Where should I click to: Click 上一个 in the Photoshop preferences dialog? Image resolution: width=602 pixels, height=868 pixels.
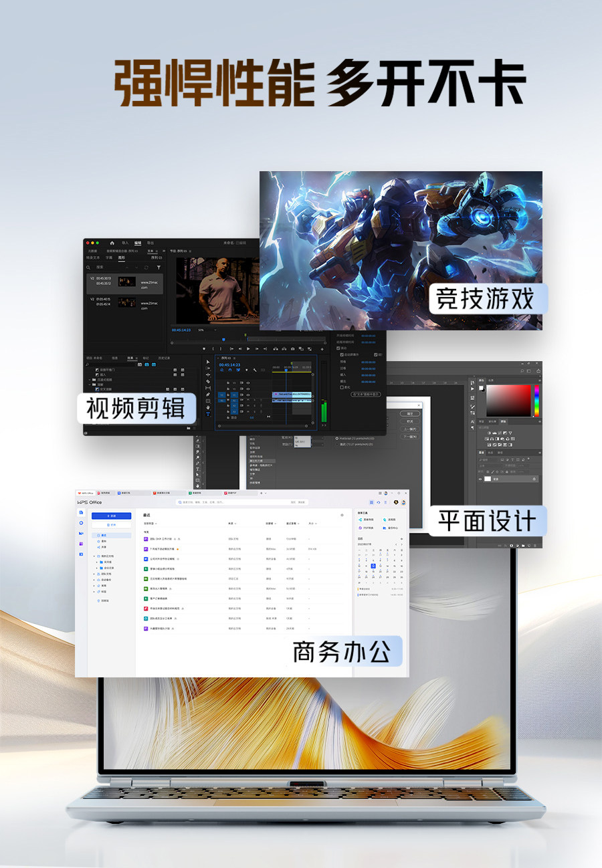pos(410,429)
